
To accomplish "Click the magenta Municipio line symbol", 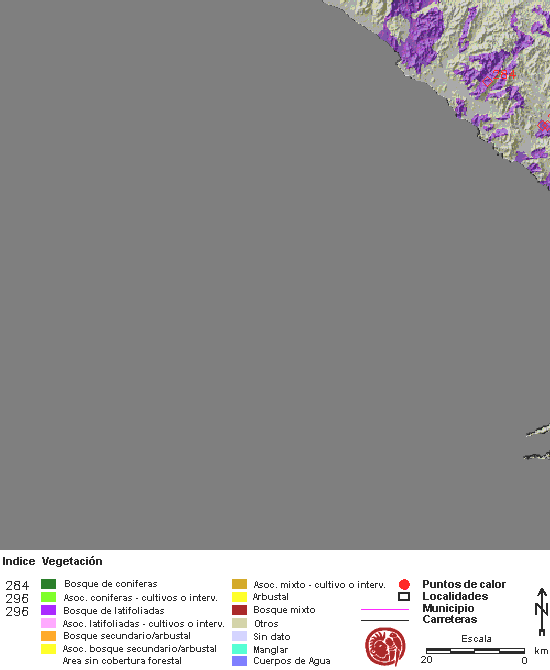I will [x=385, y=609].
